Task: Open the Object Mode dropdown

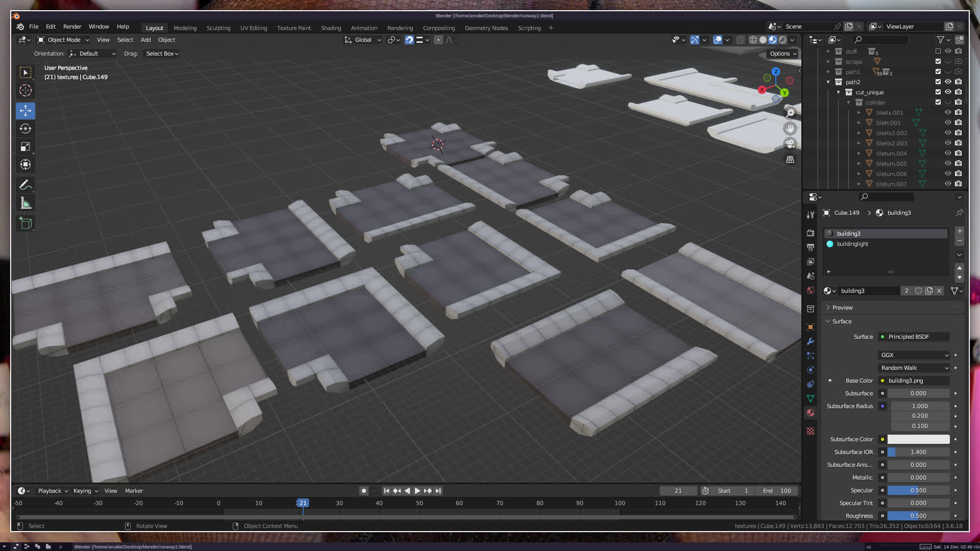Action: [x=63, y=40]
